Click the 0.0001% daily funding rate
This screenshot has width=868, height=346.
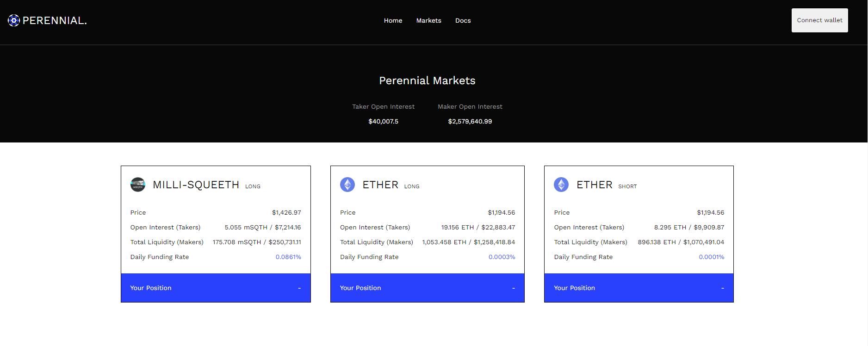(712, 257)
